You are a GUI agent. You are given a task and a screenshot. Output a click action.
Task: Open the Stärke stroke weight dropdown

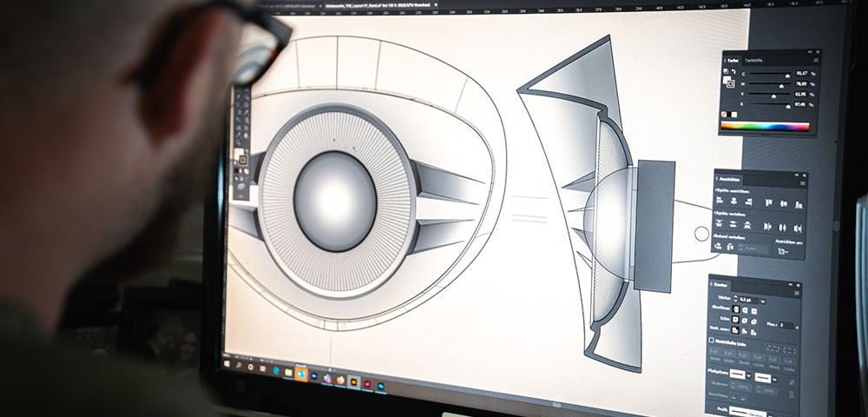(762, 300)
